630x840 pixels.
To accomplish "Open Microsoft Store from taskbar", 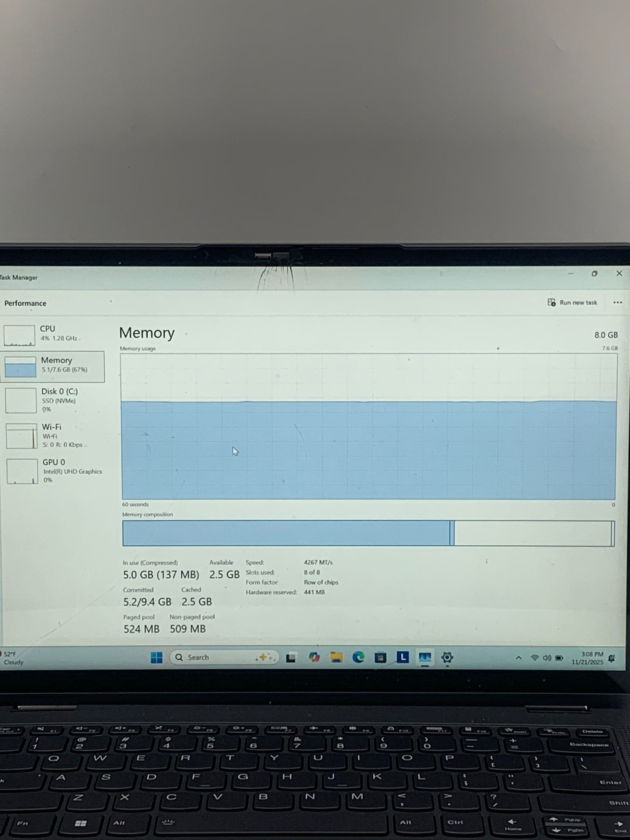I will (x=381, y=657).
